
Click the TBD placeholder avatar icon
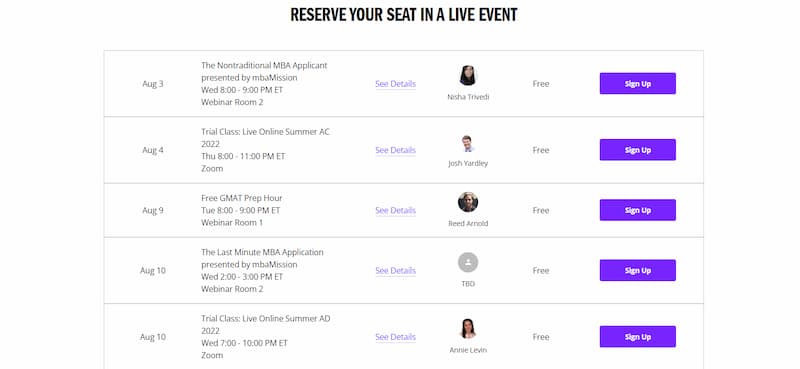tap(468, 262)
